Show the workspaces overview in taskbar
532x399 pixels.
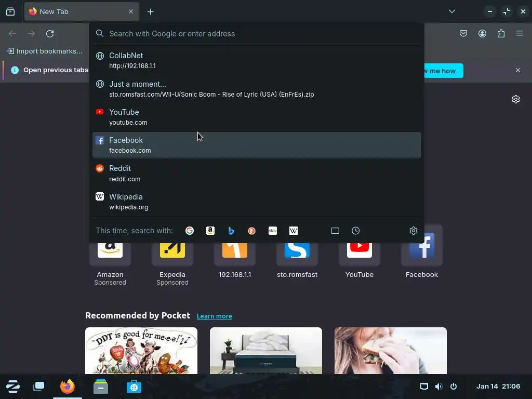point(38,387)
